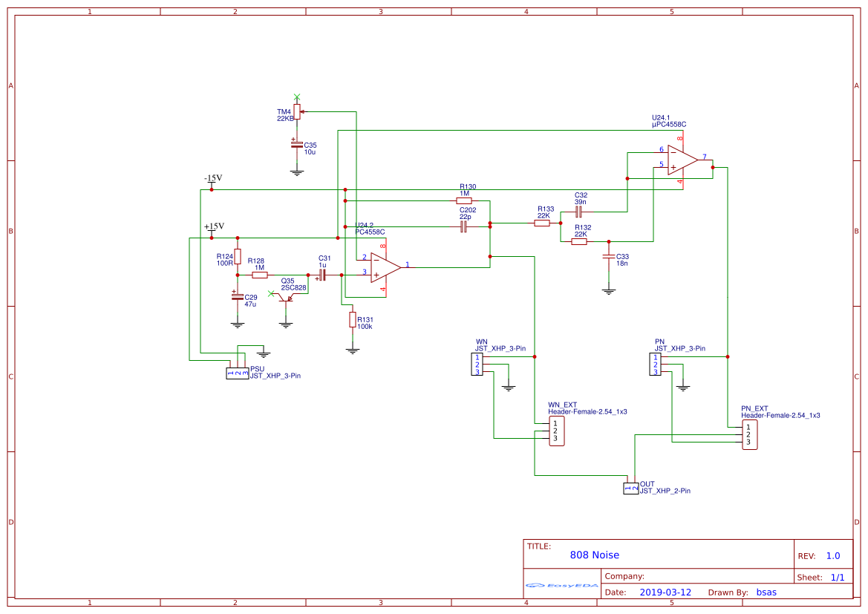Click the unconnected marker at Q35 base
The image size is (868, 614).
(271, 293)
